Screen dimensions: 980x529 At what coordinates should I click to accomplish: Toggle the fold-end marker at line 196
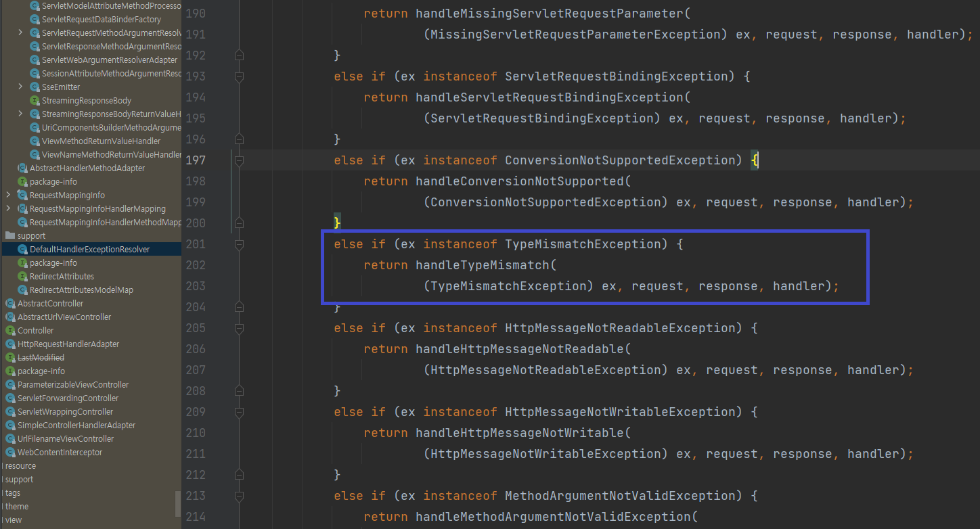238,139
